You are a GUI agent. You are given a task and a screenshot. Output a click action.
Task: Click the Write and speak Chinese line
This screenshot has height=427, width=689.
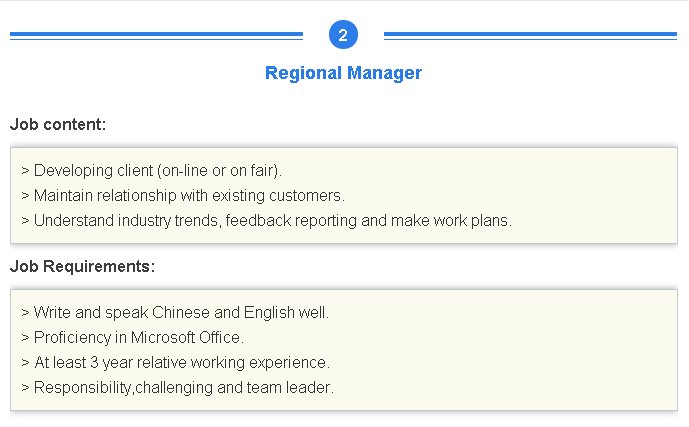click(175, 312)
